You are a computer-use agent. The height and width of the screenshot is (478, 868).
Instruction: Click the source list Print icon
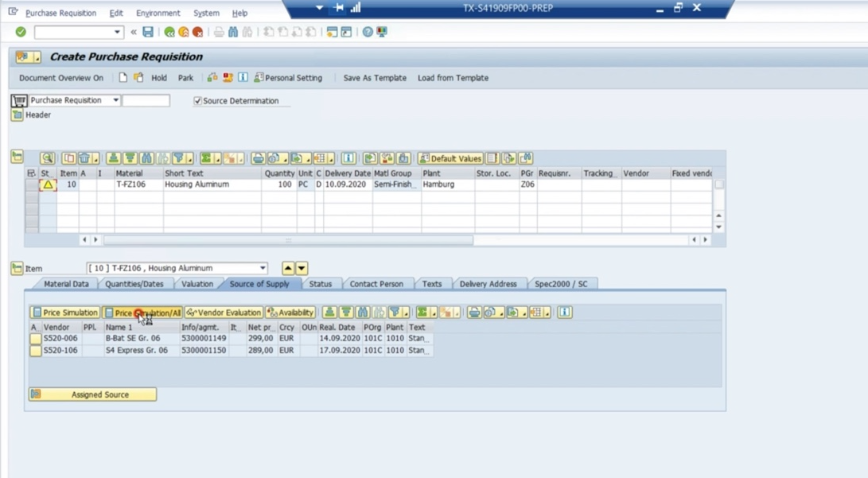tap(474, 312)
